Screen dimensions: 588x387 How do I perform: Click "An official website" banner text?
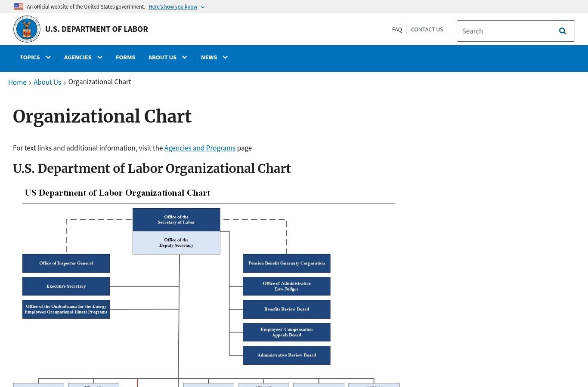(86, 7)
